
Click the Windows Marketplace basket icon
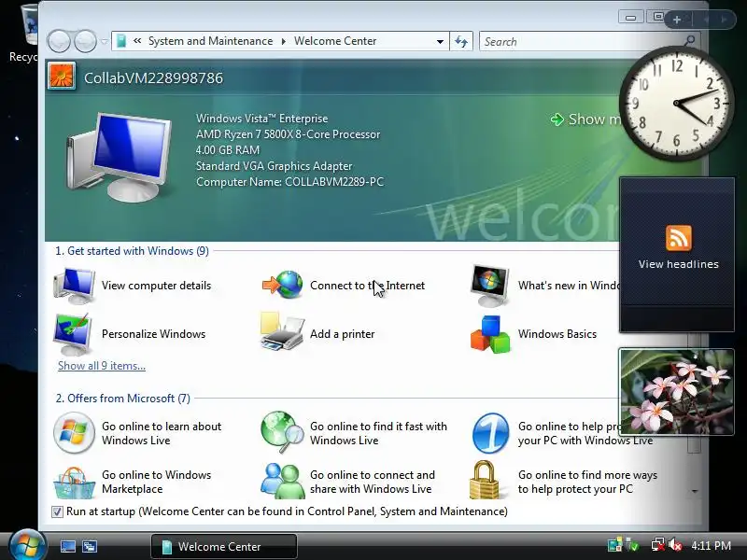pos(74,483)
